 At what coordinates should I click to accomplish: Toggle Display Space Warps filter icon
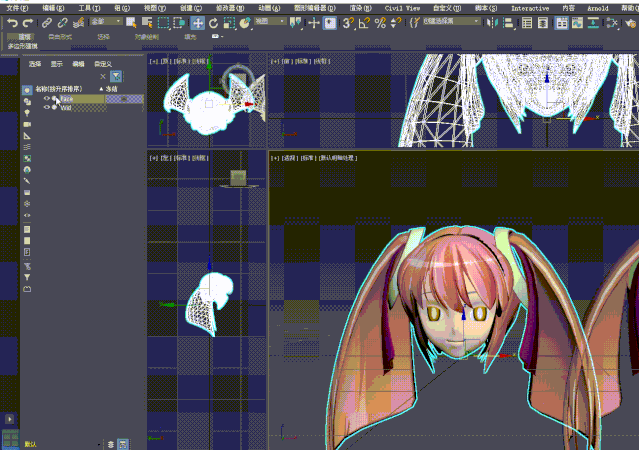(27, 147)
